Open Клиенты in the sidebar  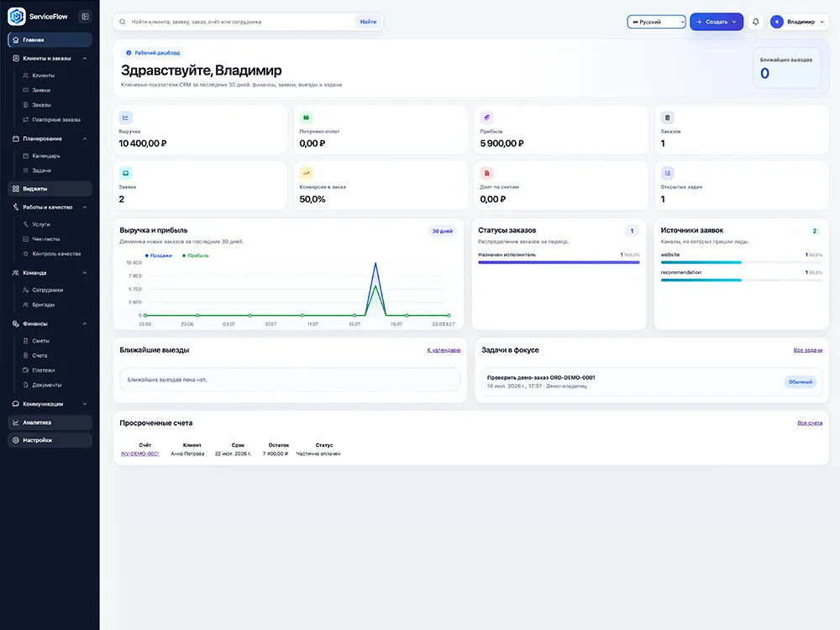point(44,76)
